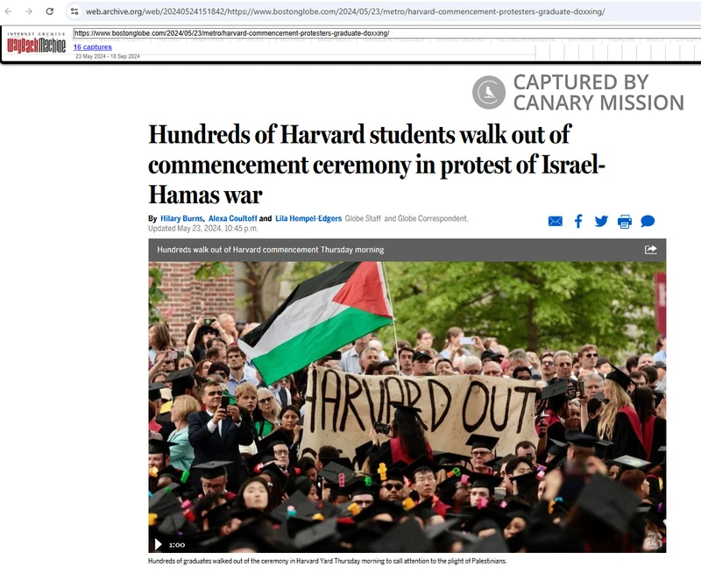Open author Hilary Burns profile
The height and width of the screenshot is (588, 701).
coord(181,218)
